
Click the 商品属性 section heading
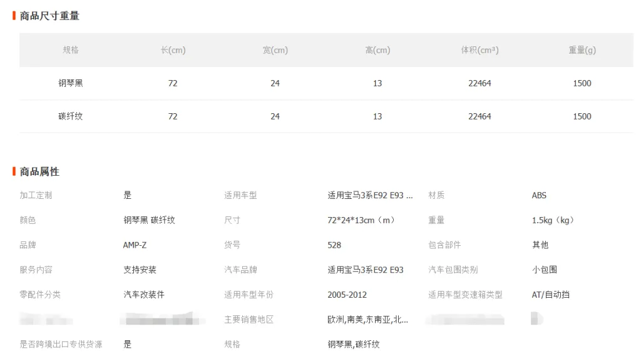pos(39,171)
